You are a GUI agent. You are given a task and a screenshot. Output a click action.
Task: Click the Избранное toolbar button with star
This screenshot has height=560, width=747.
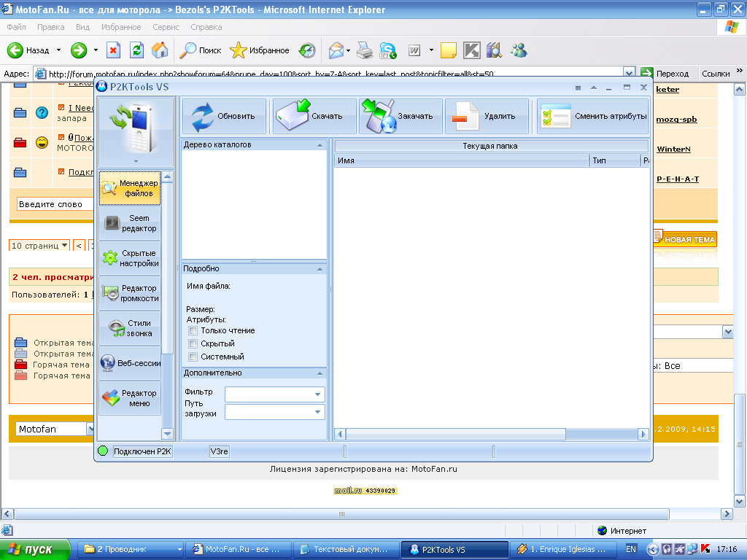[260, 50]
